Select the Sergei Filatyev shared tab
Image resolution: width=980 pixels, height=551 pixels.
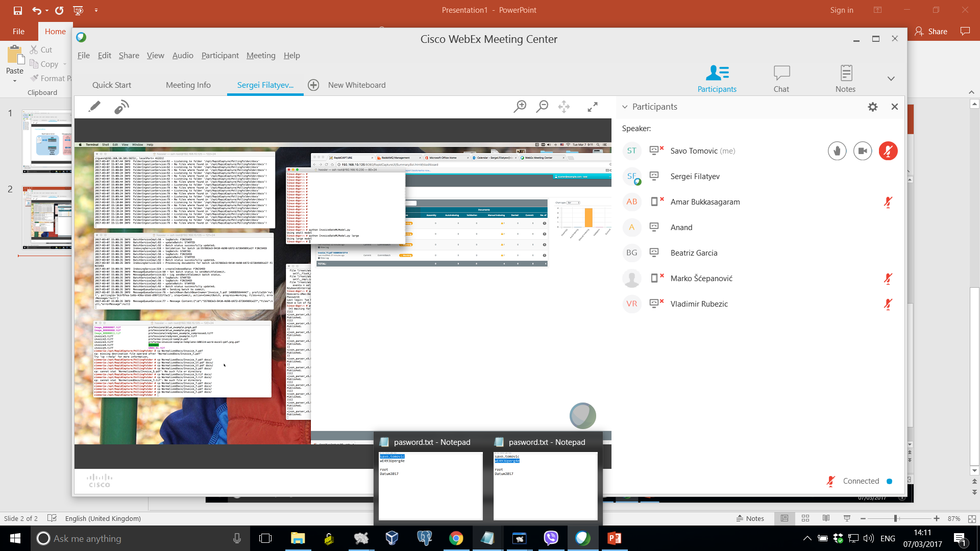click(265, 85)
